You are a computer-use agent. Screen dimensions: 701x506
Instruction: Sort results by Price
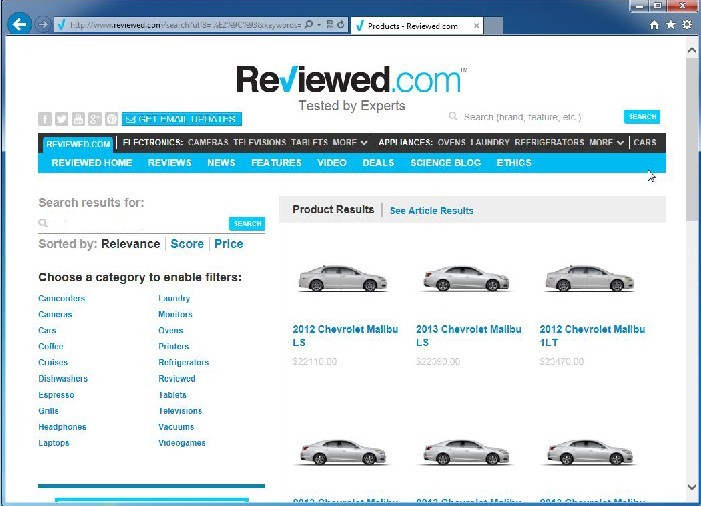(x=229, y=244)
